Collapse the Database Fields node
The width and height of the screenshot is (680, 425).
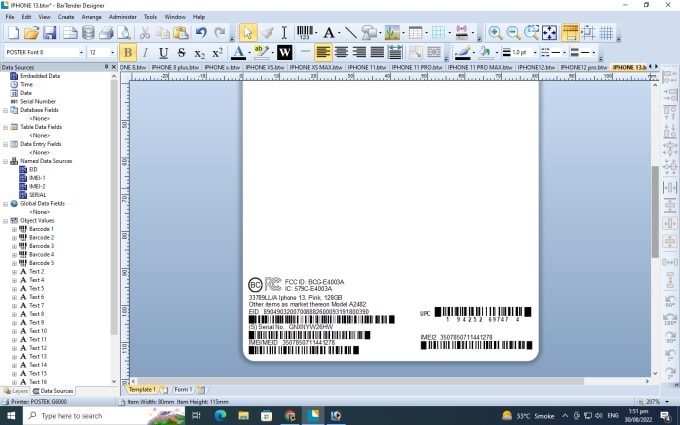6,110
